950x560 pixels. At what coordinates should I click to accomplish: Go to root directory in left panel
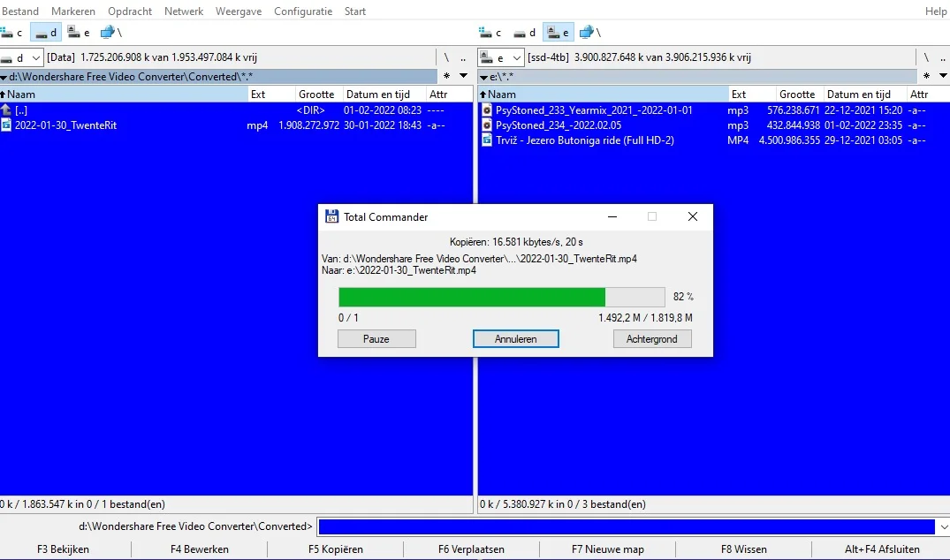446,57
